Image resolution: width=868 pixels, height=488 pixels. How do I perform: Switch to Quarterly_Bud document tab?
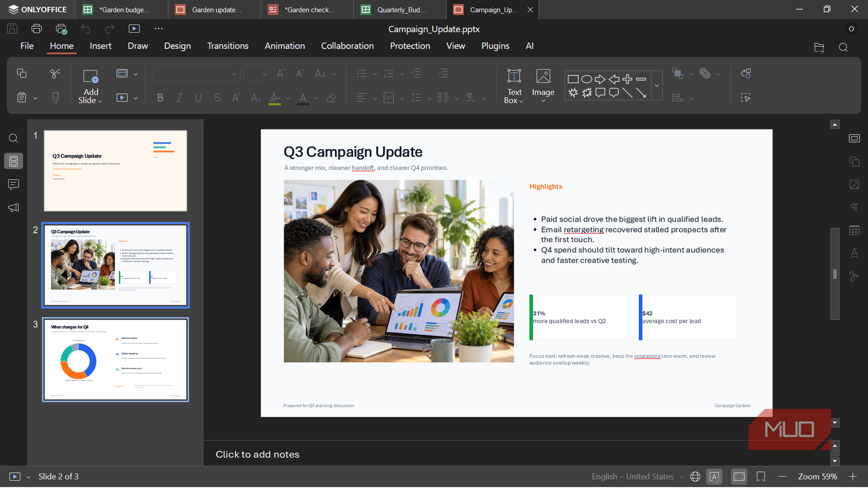click(x=400, y=10)
